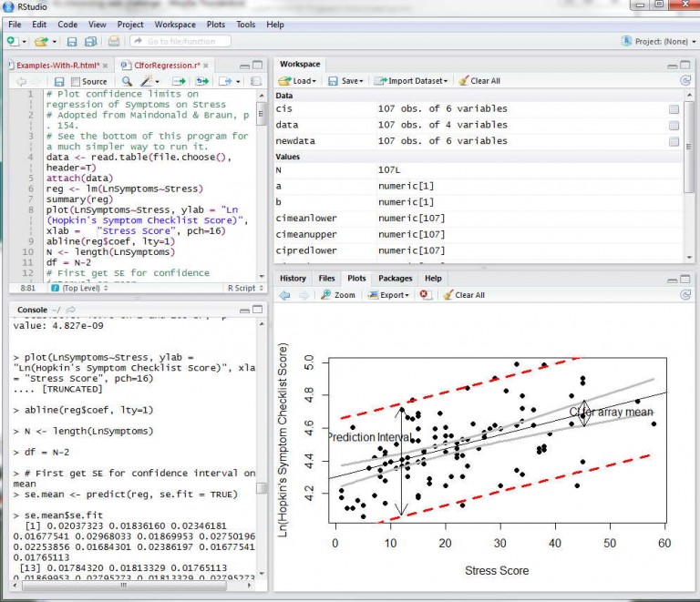Open the code tools magic wand
This screenshot has width=700, height=602.
(147, 82)
